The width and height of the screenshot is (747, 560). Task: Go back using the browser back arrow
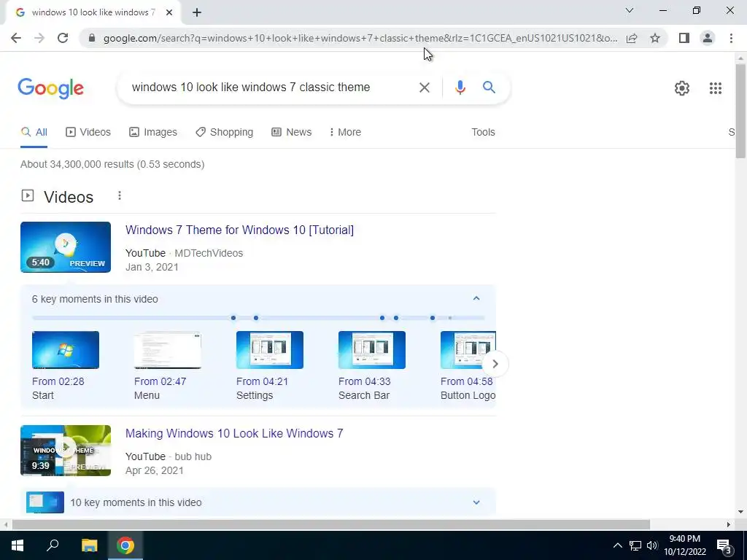point(16,38)
